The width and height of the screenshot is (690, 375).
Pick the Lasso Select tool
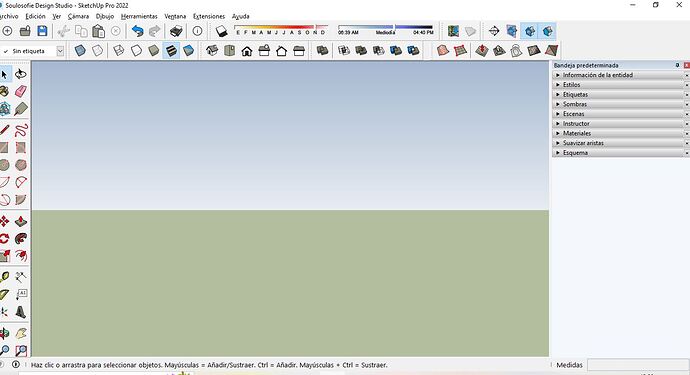coord(20,74)
